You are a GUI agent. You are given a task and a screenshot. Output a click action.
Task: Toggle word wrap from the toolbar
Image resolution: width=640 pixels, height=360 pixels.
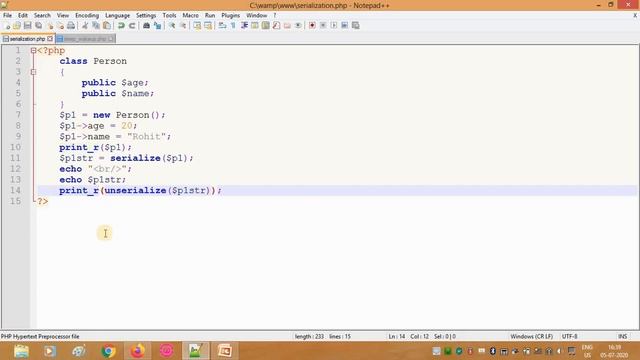click(222, 26)
